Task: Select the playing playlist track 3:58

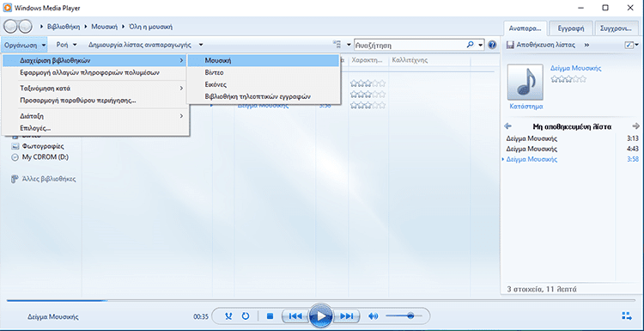Action: pyautogui.click(x=571, y=159)
